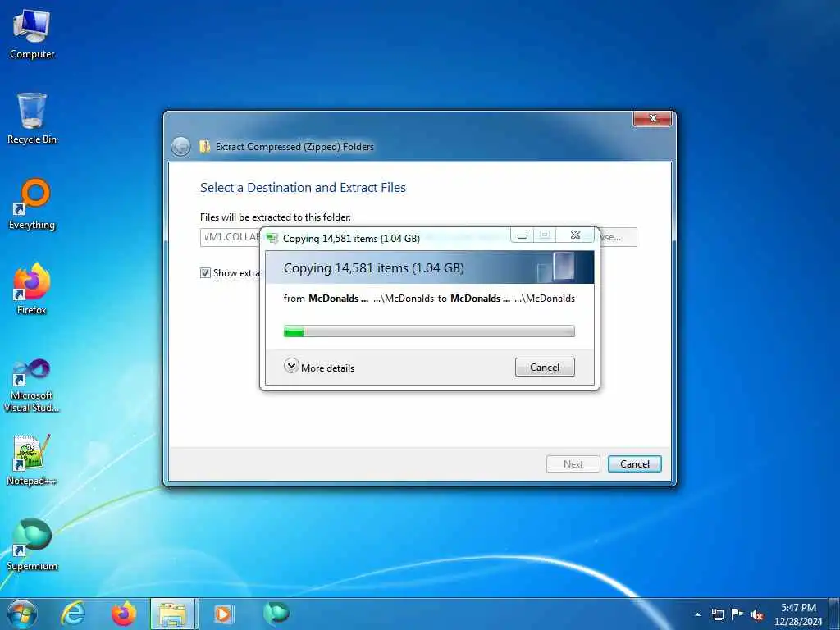
Task: Close the Copying items dialog
Action: [x=575, y=235]
